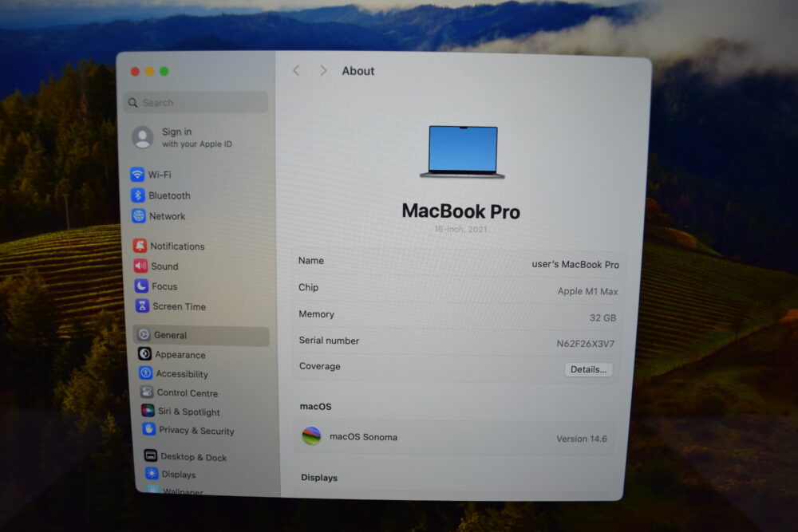Click the "Name" row label
This screenshot has width=798, height=532.
311,260
